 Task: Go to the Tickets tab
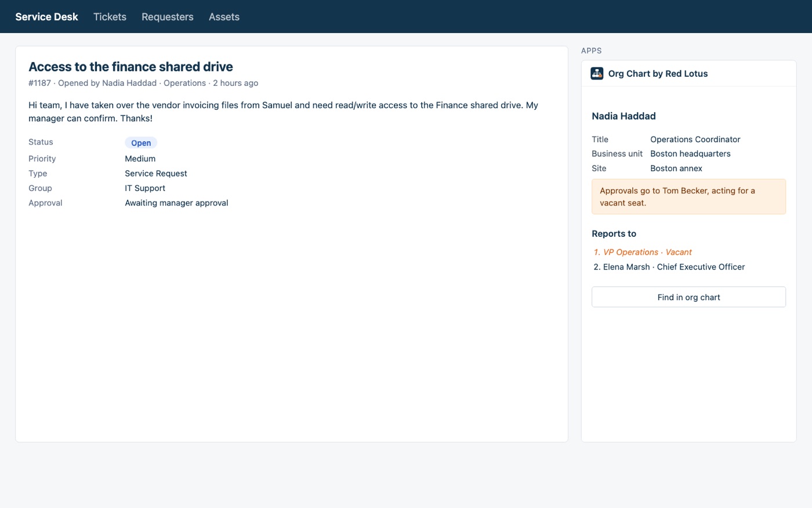coord(110,17)
